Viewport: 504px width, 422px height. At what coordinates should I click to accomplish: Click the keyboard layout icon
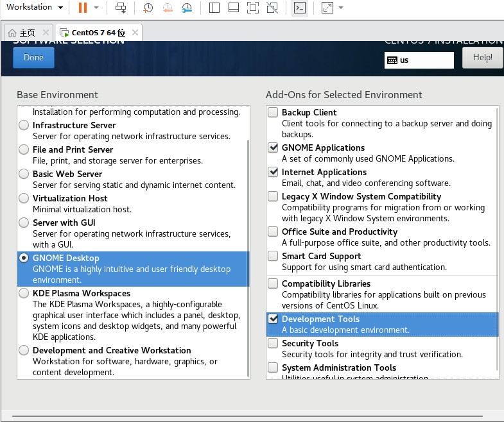[x=392, y=60]
